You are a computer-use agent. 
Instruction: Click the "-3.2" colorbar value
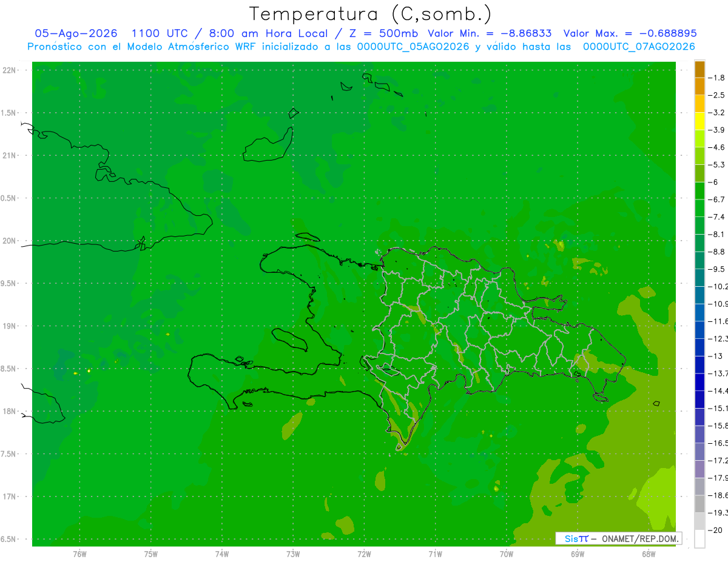[x=718, y=113]
